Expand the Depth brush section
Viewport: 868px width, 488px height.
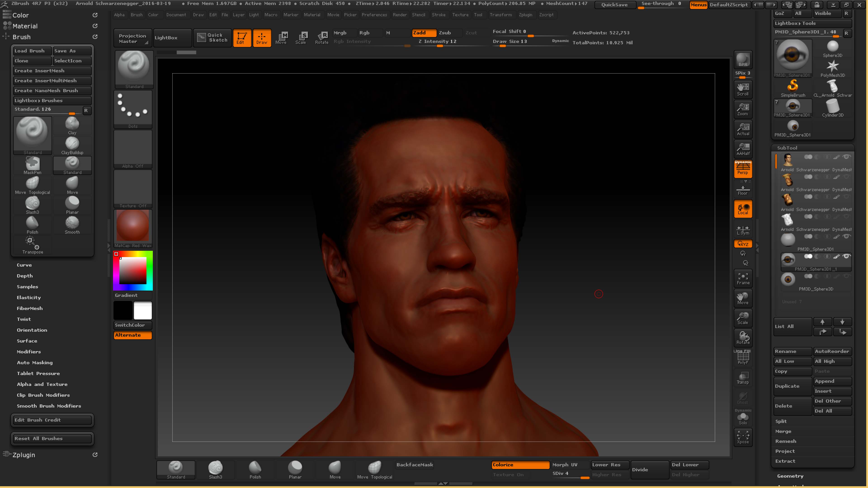point(25,276)
